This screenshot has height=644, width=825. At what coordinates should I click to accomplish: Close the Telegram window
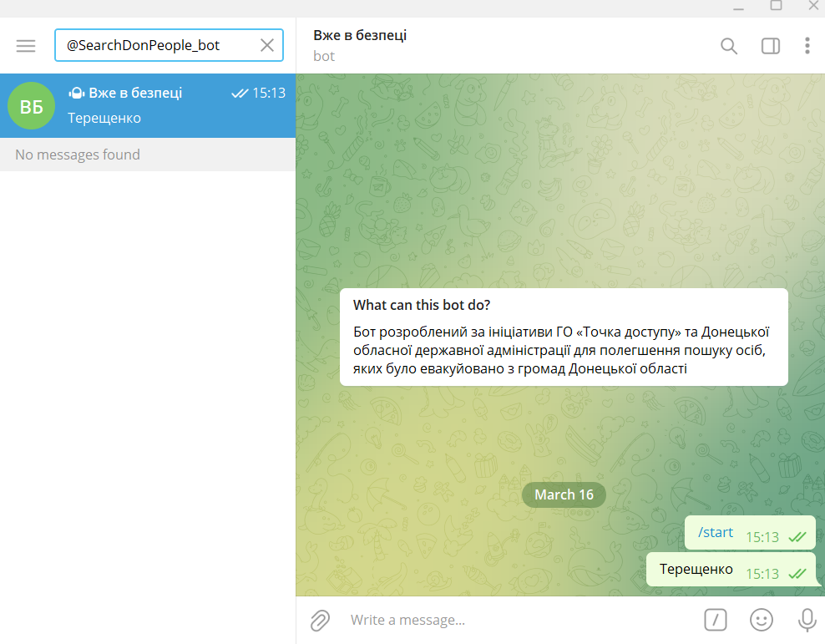click(x=813, y=6)
